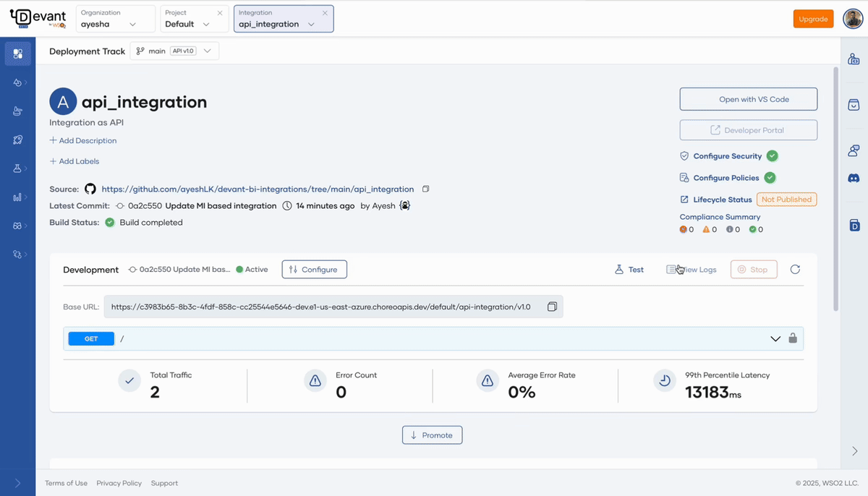Clear the Project Default selection

220,13
